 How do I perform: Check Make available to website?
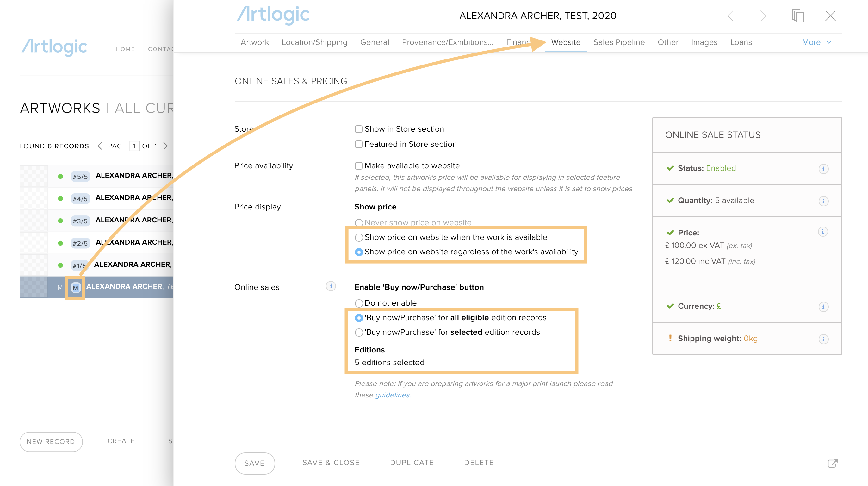click(x=358, y=166)
